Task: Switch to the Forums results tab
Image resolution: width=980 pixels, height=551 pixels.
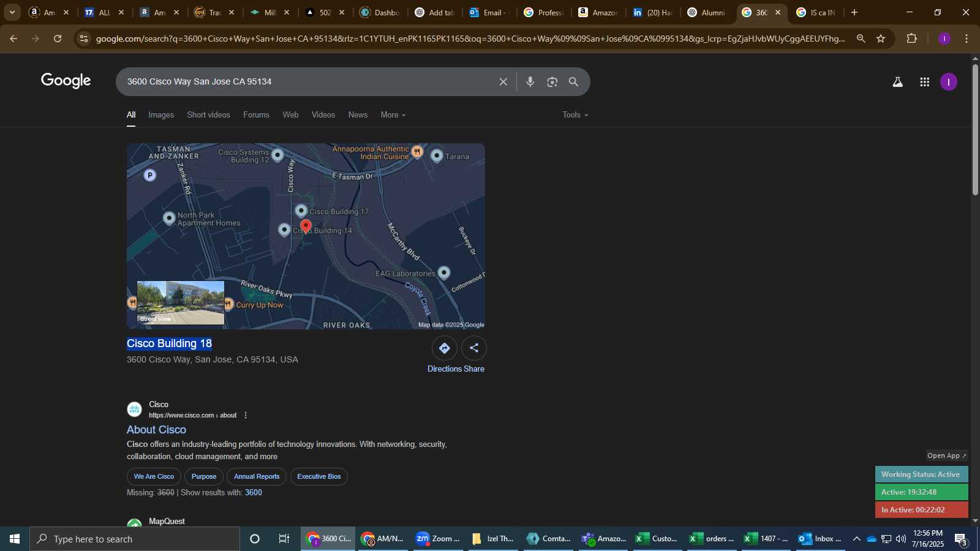Action: point(256,114)
